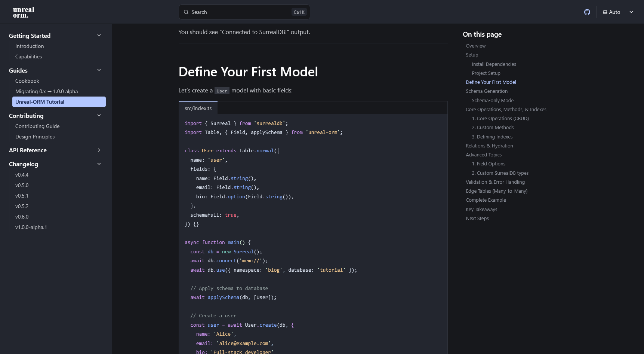Jump to Install Dependencies section
Screen dimensions: 644x354
493,64
